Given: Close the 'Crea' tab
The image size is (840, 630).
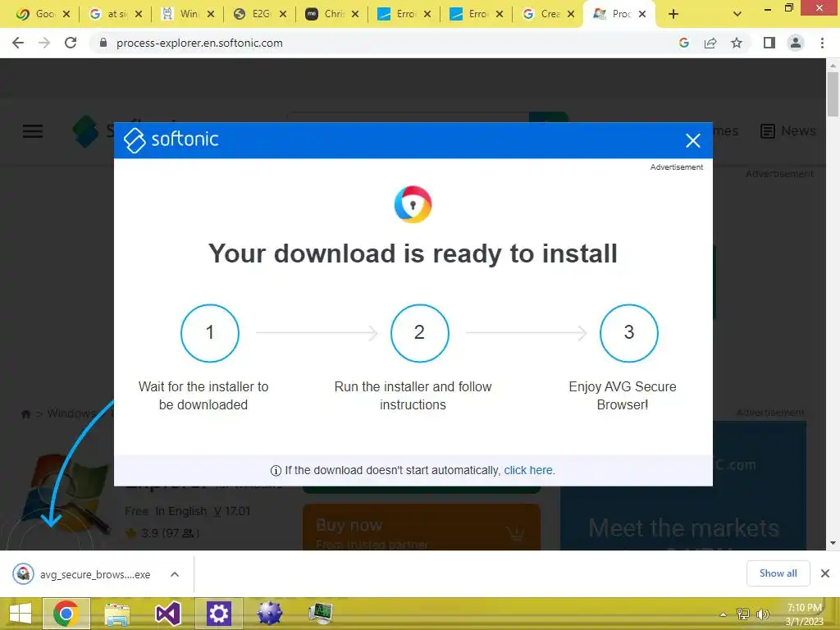Looking at the screenshot, I should (571, 15).
